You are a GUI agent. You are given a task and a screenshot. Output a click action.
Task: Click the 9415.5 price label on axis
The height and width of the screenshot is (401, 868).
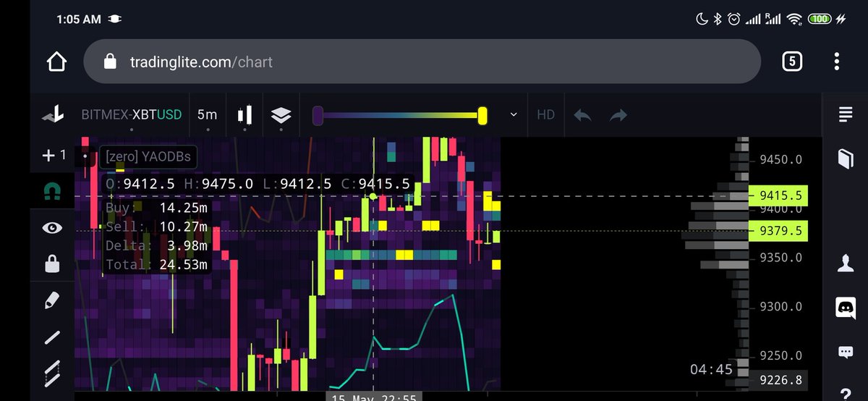pos(778,195)
